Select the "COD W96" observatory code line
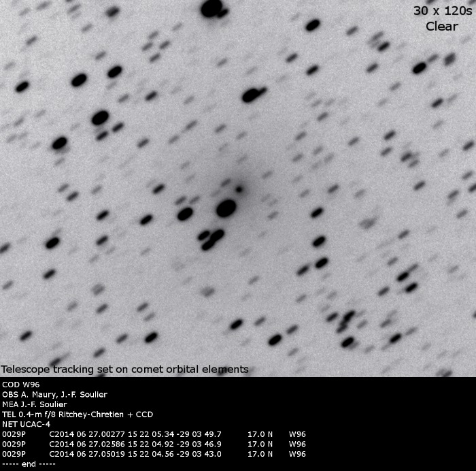476x471 pixels. pyautogui.click(x=22, y=385)
